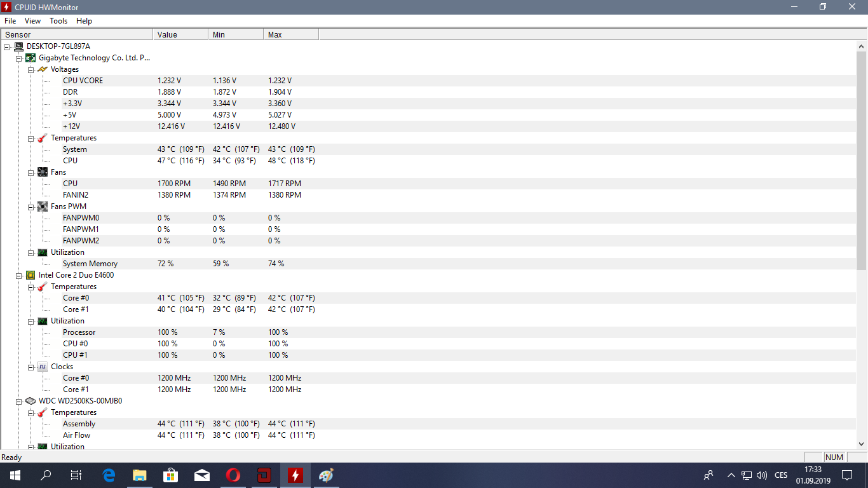This screenshot has width=868, height=488.
Task: Open Opera browser from the taskbar
Action: (x=233, y=475)
